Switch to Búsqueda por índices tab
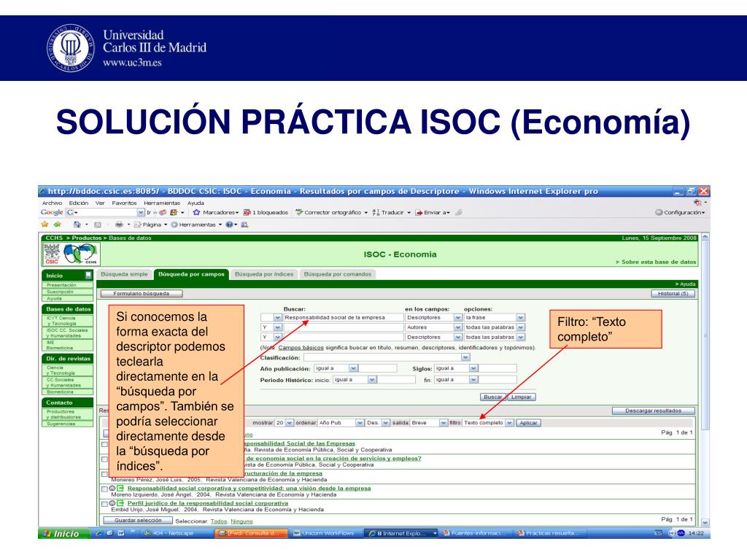Image resolution: width=747 pixels, height=560 pixels. pyautogui.click(x=264, y=274)
